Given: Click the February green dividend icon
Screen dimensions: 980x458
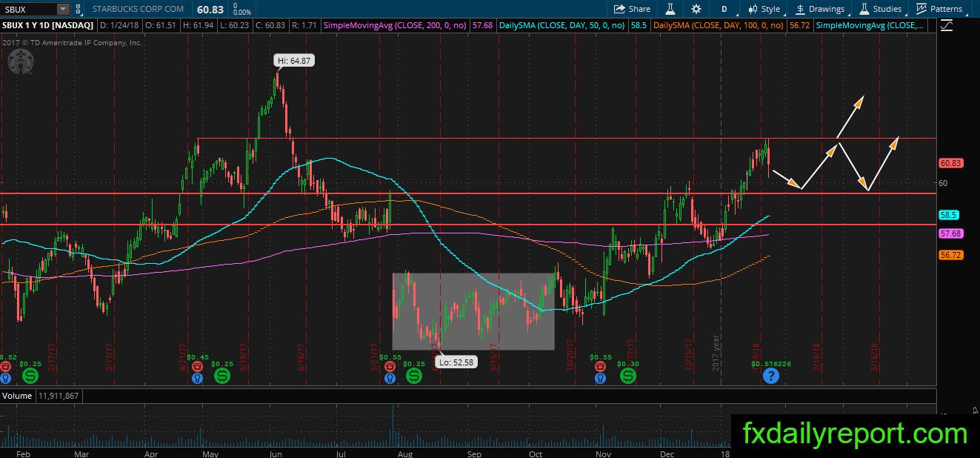Looking at the screenshot, I should click(x=30, y=376).
